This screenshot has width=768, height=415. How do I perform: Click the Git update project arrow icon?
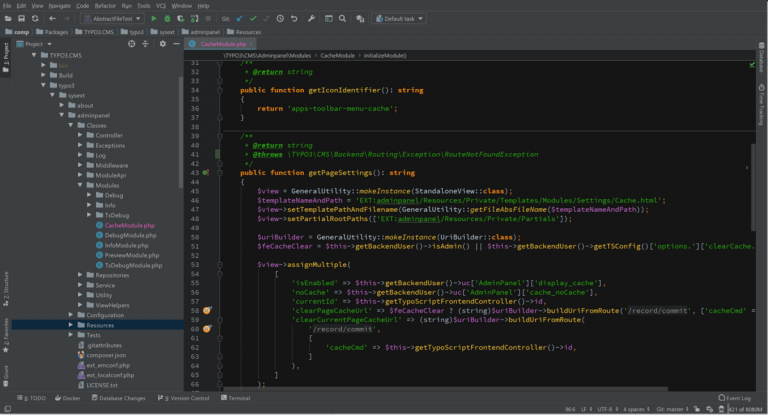pyautogui.click(x=240, y=18)
